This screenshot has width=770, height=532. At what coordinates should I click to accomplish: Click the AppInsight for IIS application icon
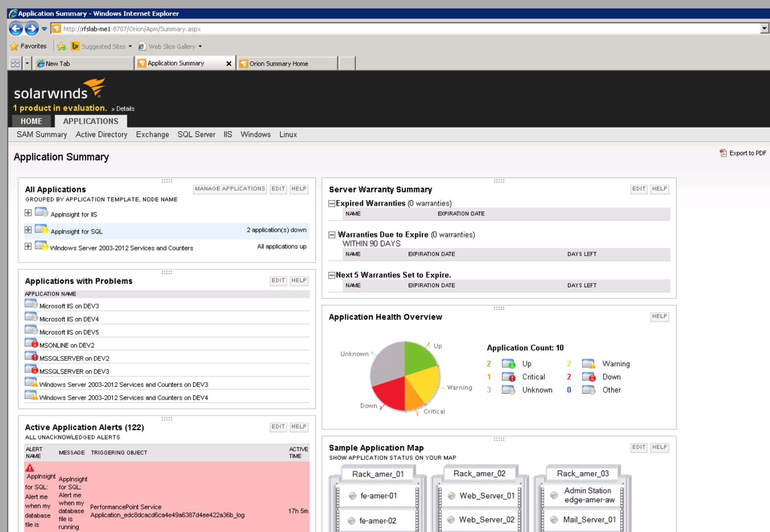[x=42, y=212]
